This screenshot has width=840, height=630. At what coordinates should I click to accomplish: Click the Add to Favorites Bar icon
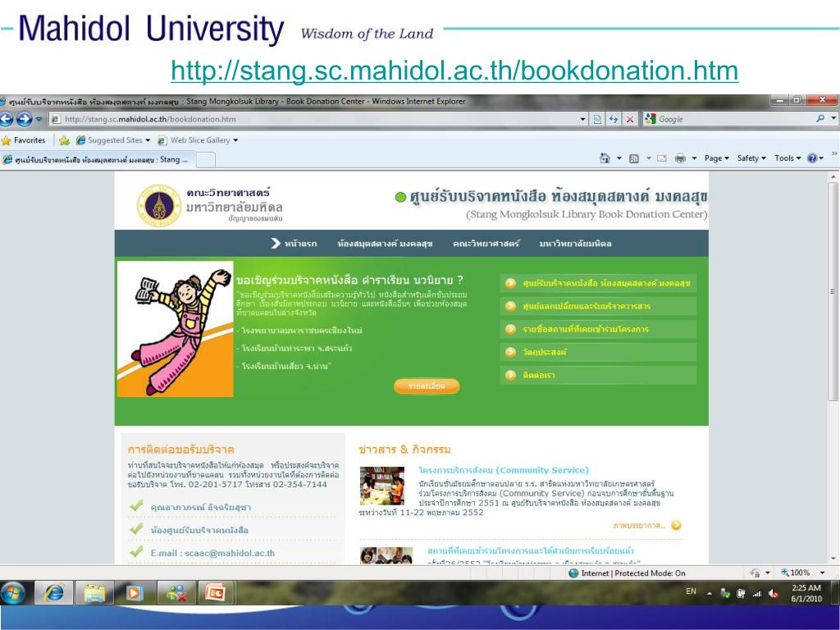coord(64,140)
